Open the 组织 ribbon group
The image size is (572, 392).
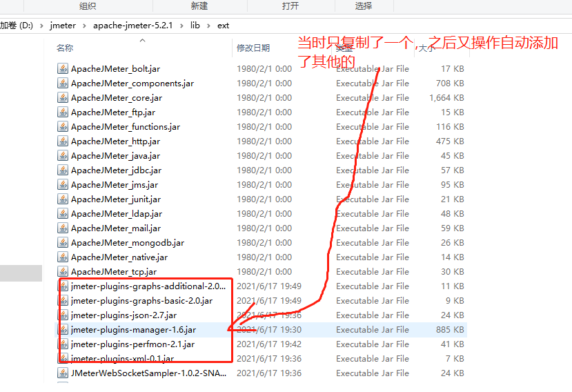click(88, 6)
